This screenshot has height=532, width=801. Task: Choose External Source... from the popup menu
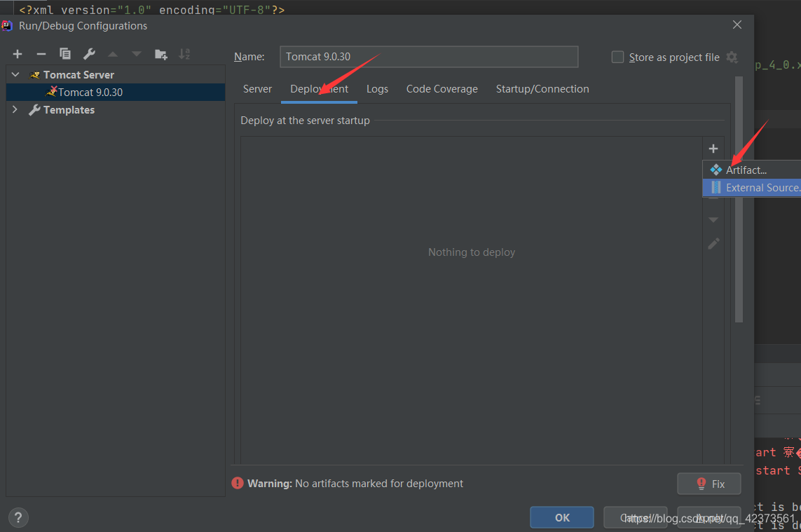[x=752, y=188]
